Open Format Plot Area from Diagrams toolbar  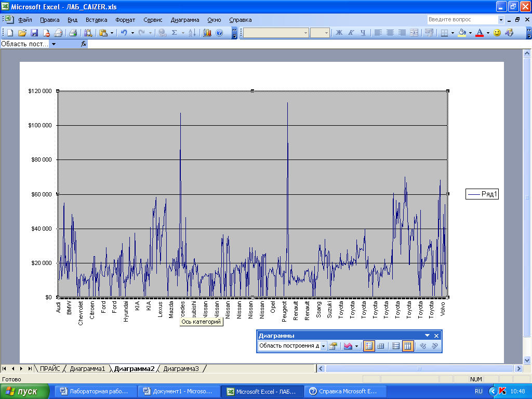333,345
